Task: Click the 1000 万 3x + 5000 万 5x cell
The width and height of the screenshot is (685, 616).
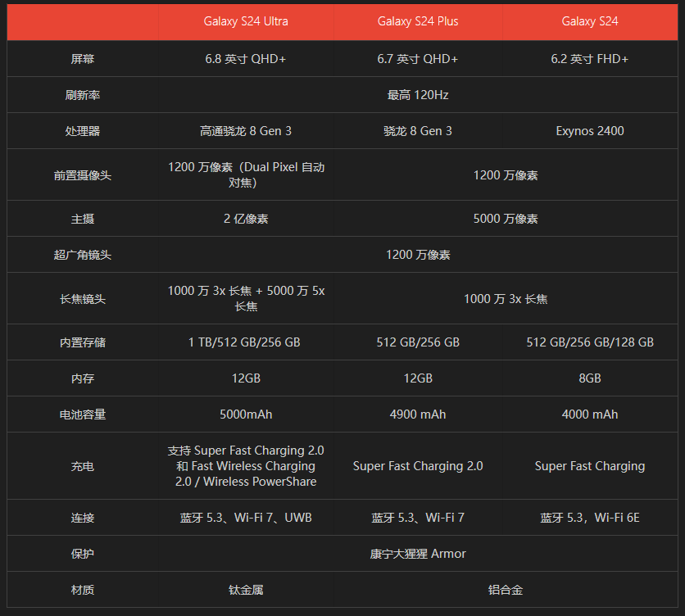Action: (246, 299)
